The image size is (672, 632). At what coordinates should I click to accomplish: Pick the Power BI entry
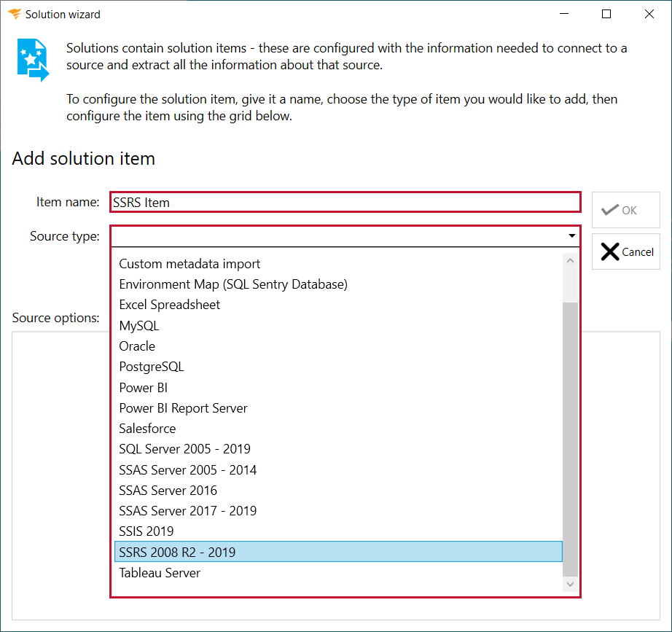[x=338, y=387]
